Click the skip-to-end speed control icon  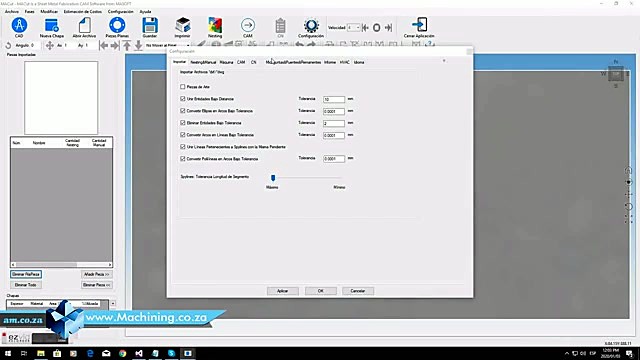pyautogui.click(x=388, y=28)
